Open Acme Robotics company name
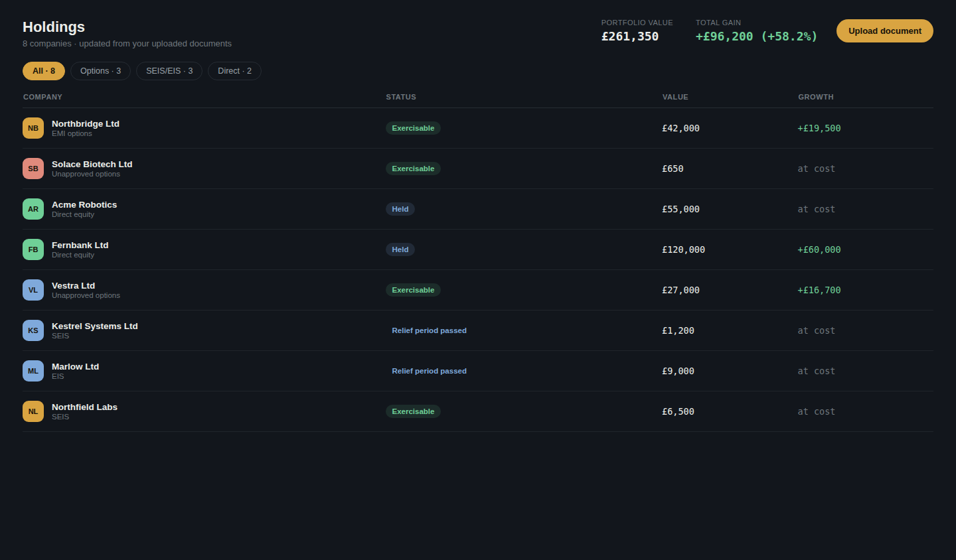This screenshot has width=956, height=560. (84, 204)
